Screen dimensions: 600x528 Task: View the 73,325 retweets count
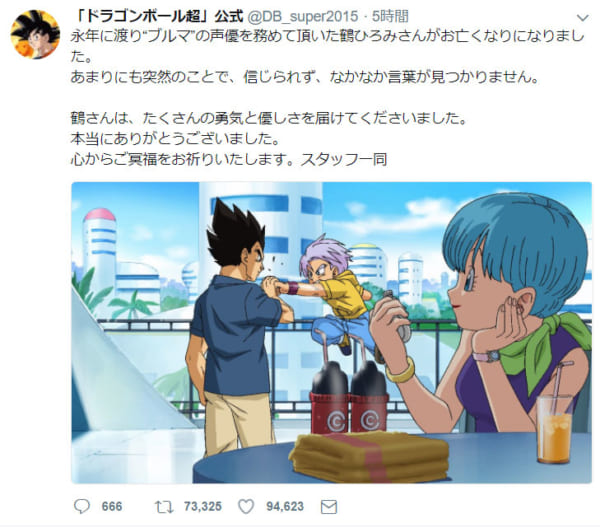point(202,507)
